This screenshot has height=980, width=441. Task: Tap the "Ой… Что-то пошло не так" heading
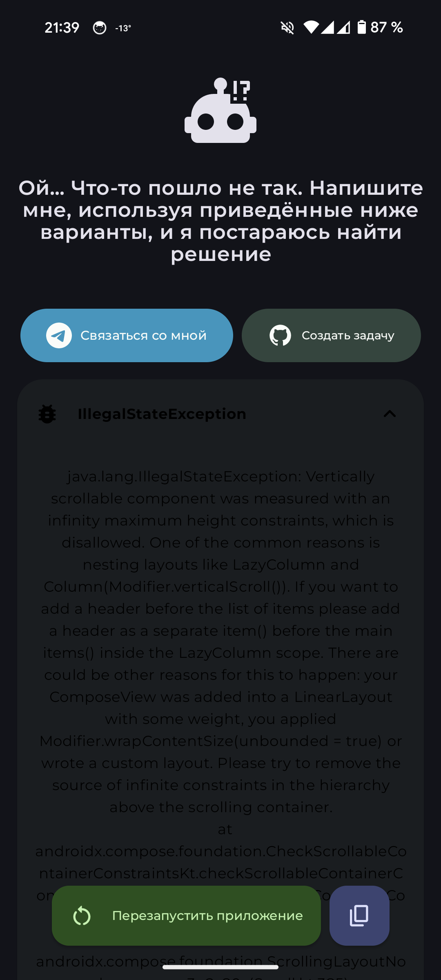tap(220, 221)
